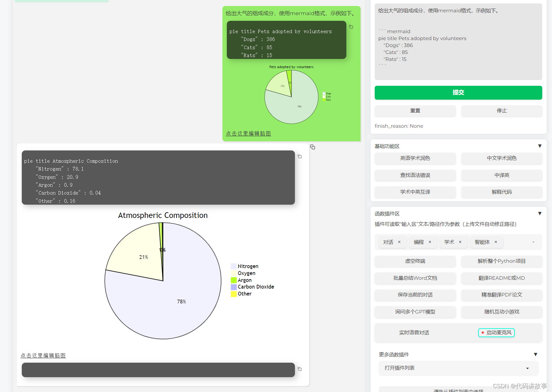Click the Carbon Dioxide legend swatch
The image size is (552, 392).
point(234,287)
